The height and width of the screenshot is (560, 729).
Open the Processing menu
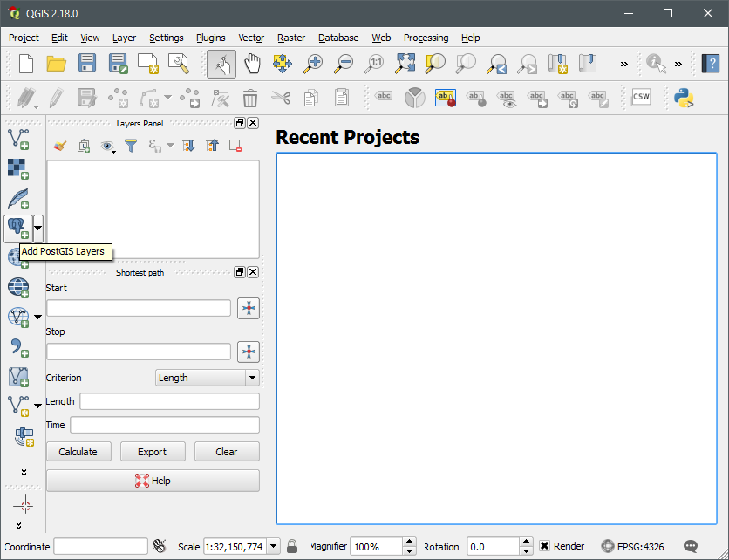(426, 38)
